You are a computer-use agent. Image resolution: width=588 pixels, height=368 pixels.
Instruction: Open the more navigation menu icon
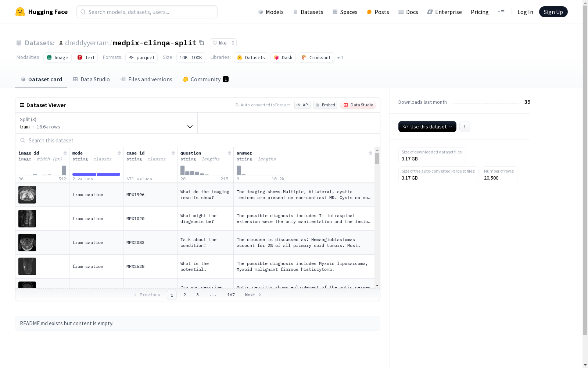click(x=501, y=12)
